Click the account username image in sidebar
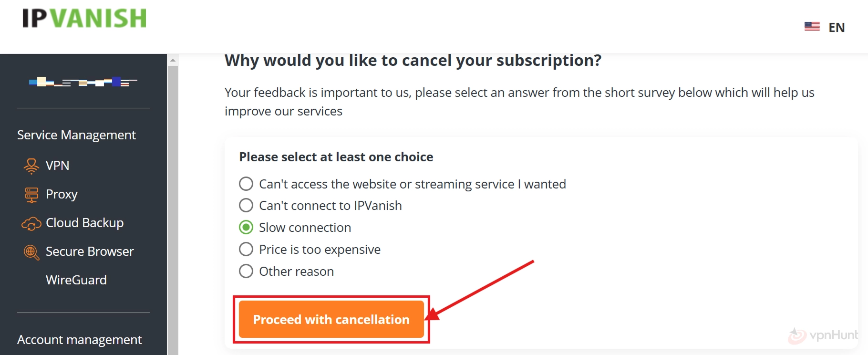This screenshot has height=355, width=868. (x=83, y=82)
